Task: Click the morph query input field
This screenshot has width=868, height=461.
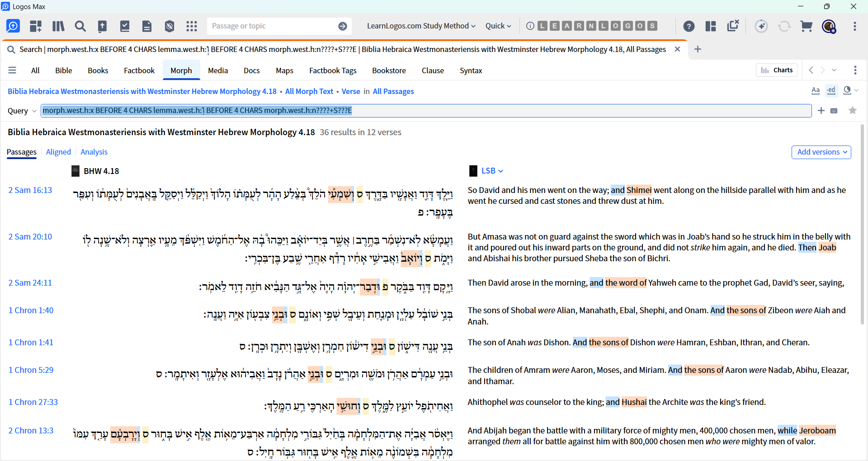Action: [426, 111]
